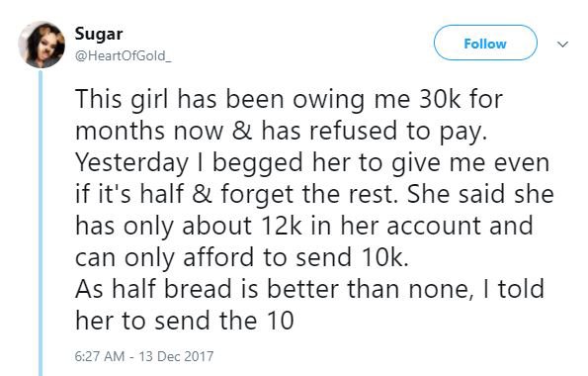Open the 6:27 AM timestamp link
The width and height of the screenshot is (588, 376).
100,356
